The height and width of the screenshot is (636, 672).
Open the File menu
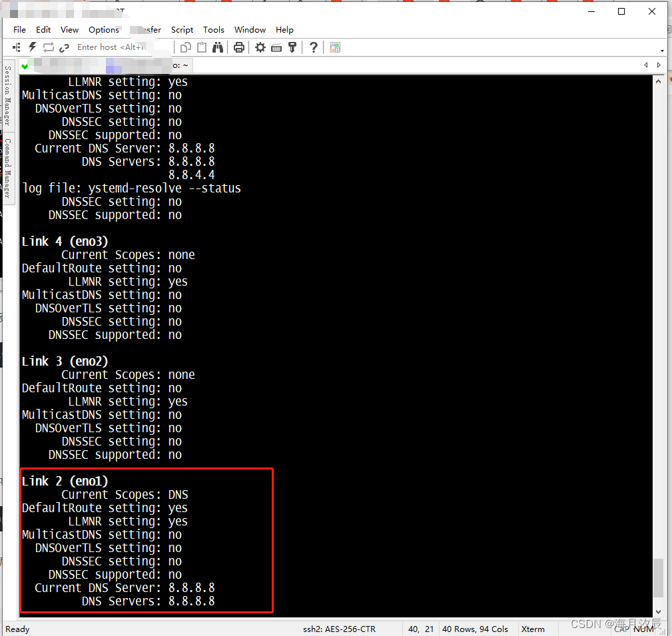[19, 29]
